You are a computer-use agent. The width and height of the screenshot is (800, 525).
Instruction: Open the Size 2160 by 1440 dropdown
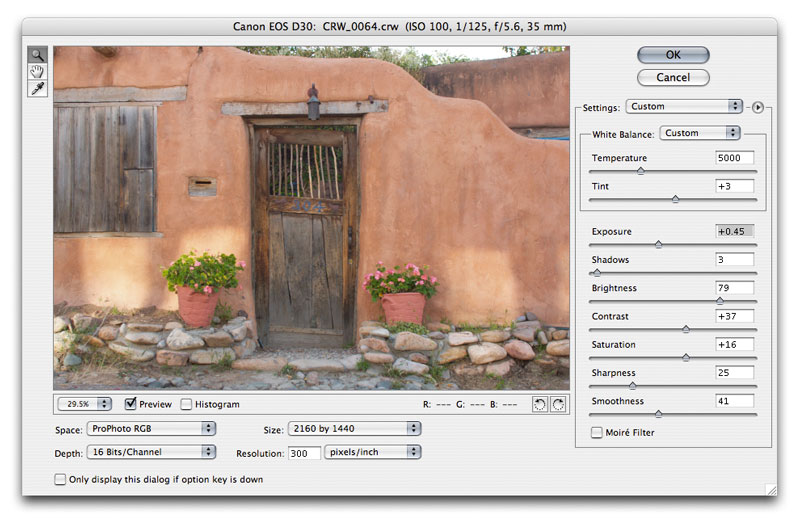(354, 428)
